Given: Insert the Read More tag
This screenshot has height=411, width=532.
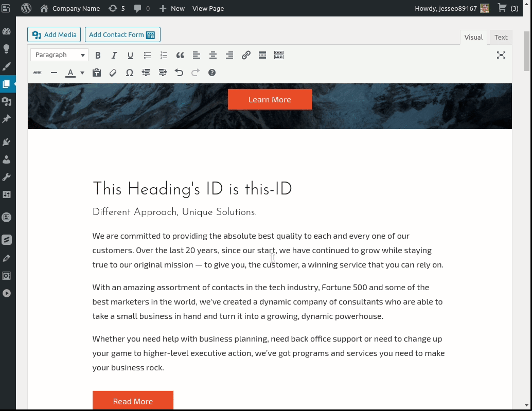Looking at the screenshot, I should point(262,55).
